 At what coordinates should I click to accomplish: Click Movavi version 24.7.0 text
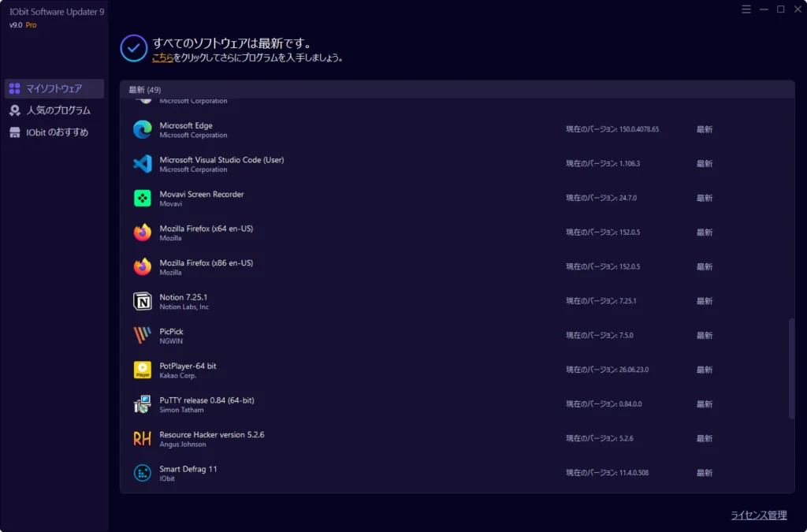click(601, 198)
